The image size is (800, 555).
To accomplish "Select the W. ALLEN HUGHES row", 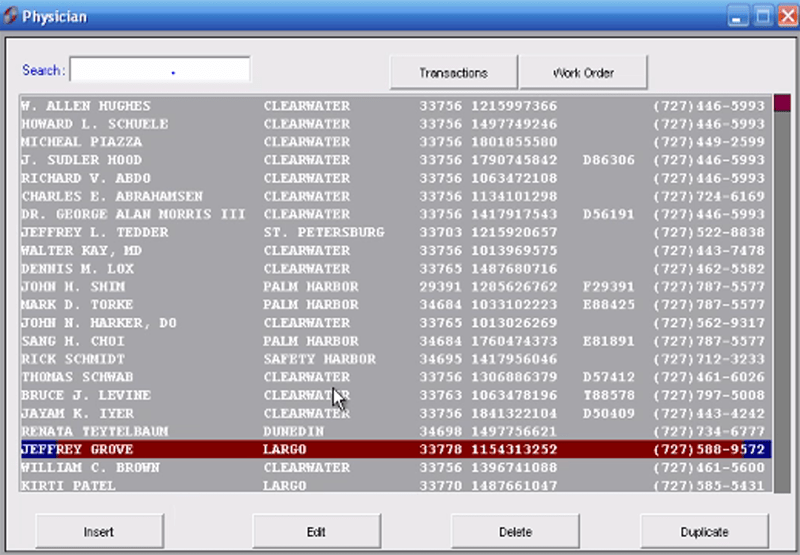I will (x=396, y=106).
